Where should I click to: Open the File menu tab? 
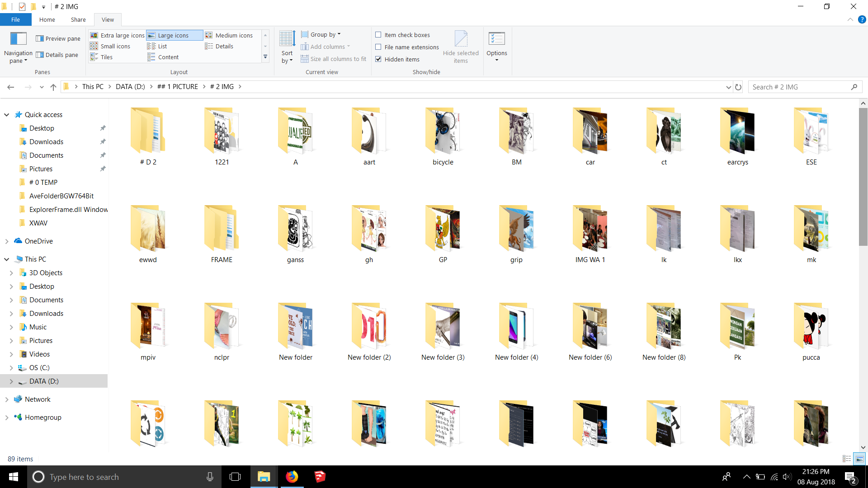(15, 20)
